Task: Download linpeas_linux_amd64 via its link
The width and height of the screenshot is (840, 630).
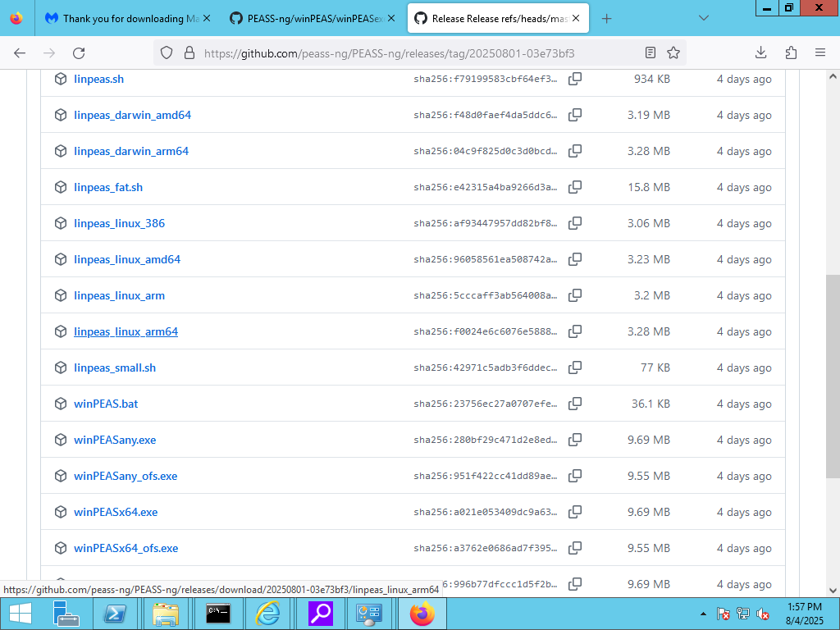Action: (x=127, y=259)
